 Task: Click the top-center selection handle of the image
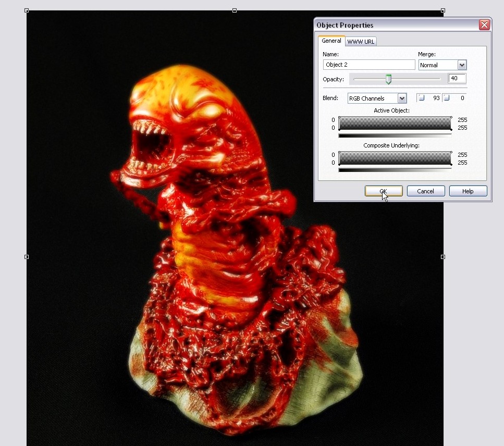point(235,10)
